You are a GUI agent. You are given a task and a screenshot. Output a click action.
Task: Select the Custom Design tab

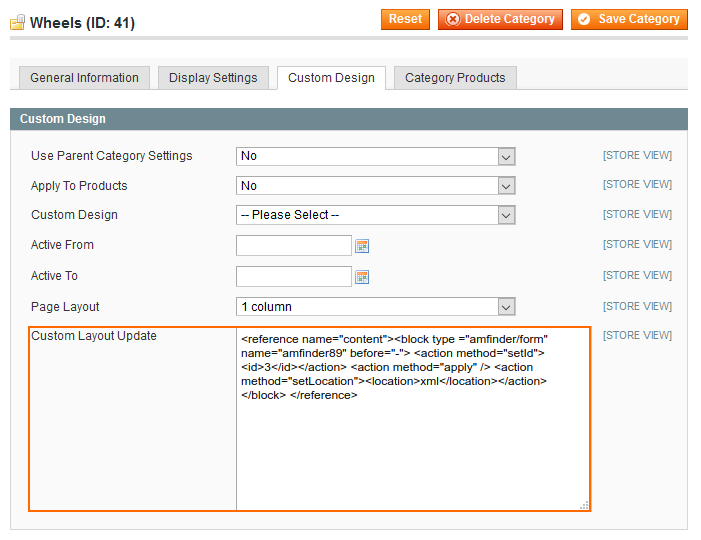[x=331, y=78]
